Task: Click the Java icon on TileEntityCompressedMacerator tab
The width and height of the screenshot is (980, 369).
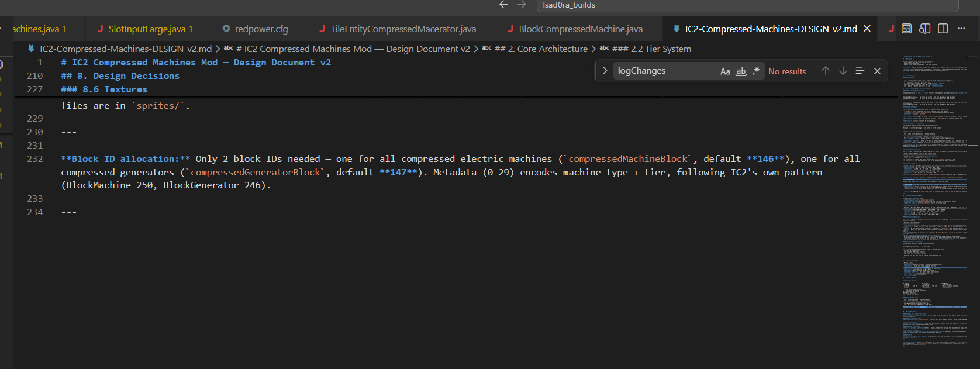Action: tap(322, 29)
